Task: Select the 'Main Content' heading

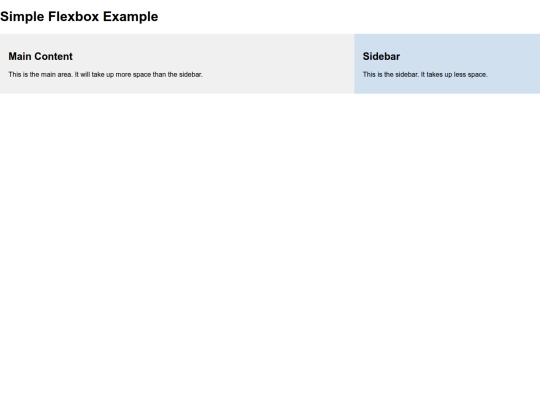Action: click(x=41, y=56)
